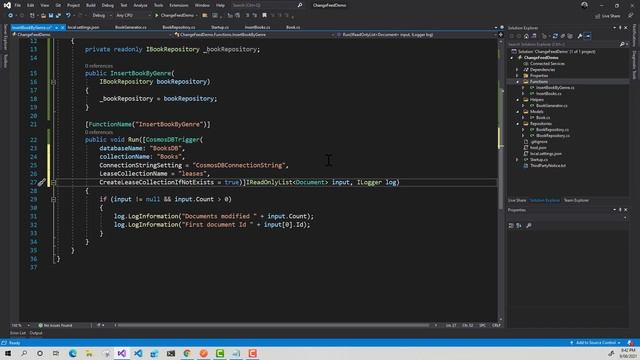Collapse the ChangeFeedDemo project node
This screenshot has width=640, height=360.
tap(512, 58)
